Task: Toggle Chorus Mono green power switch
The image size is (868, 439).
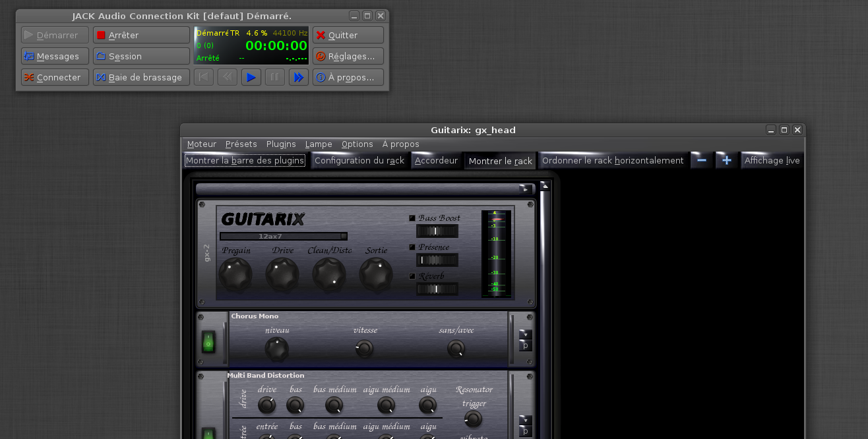Action: coord(208,342)
